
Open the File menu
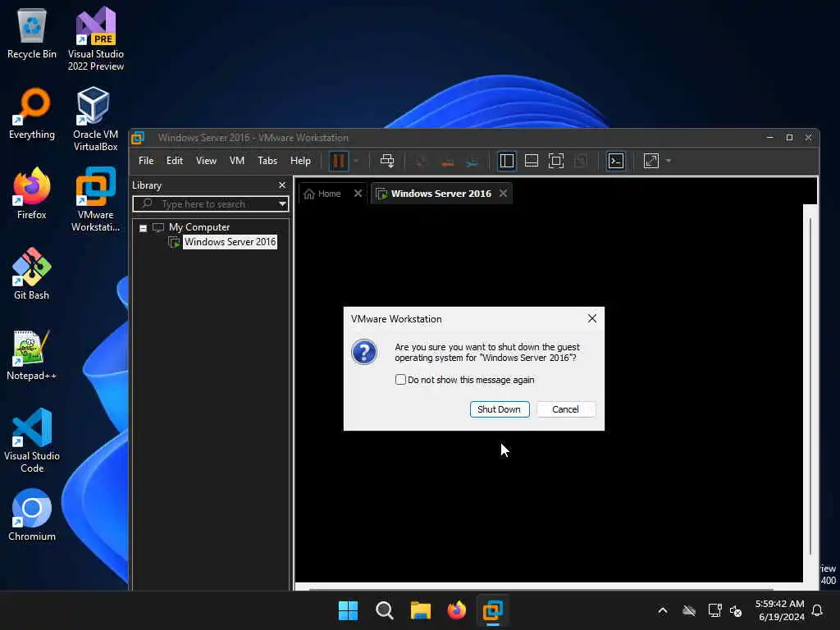[x=146, y=161]
